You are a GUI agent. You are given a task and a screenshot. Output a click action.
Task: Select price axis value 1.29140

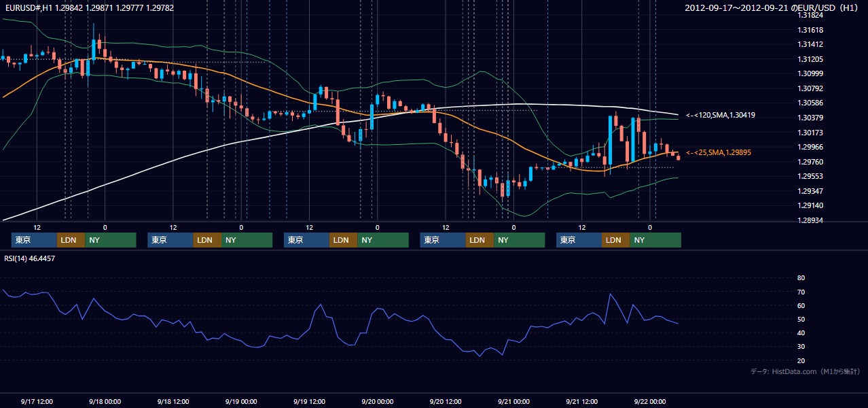coord(811,205)
